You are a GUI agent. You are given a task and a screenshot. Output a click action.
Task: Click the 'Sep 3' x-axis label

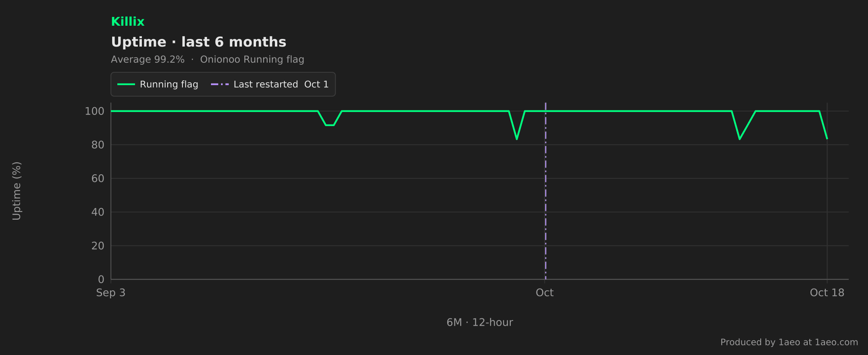coord(111,293)
